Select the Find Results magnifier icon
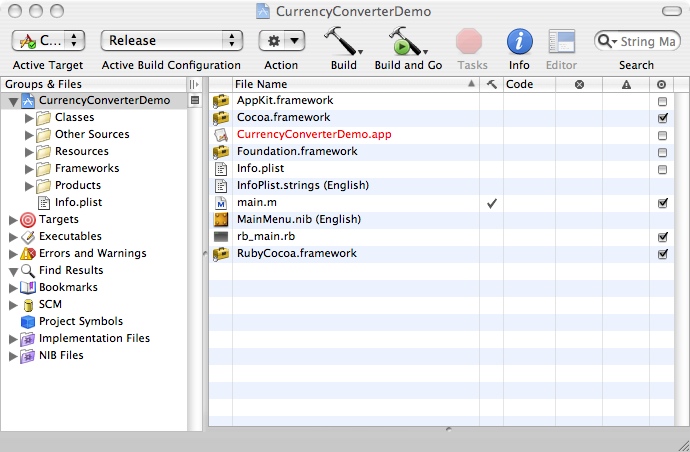This screenshot has height=452, width=690. [28, 271]
